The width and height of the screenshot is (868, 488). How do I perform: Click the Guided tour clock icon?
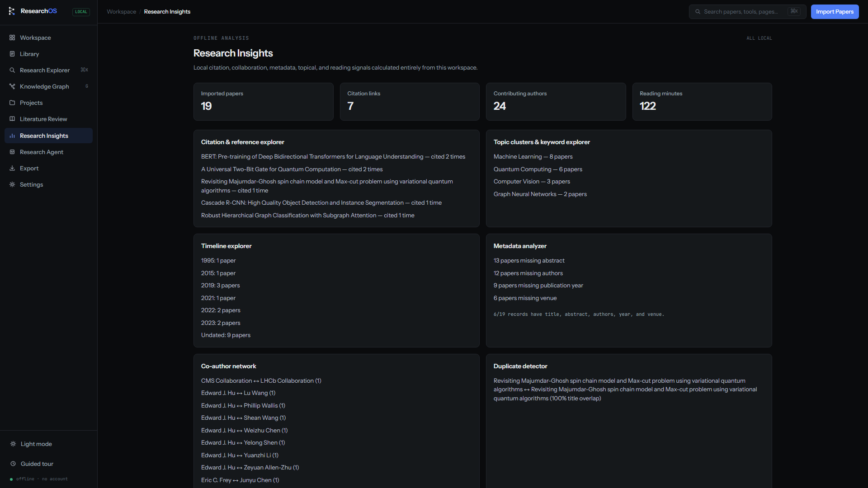pyautogui.click(x=13, y=464)
